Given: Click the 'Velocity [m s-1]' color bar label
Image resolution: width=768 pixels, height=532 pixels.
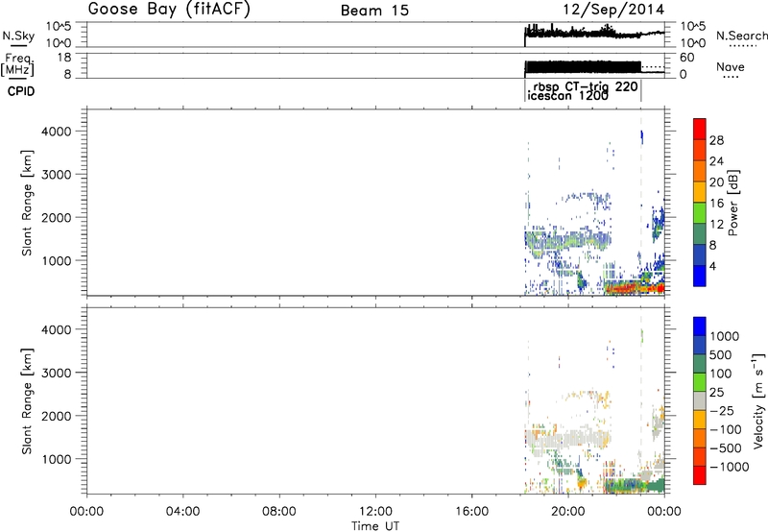Looking at the screenshot, I should [x=758, y=400].
